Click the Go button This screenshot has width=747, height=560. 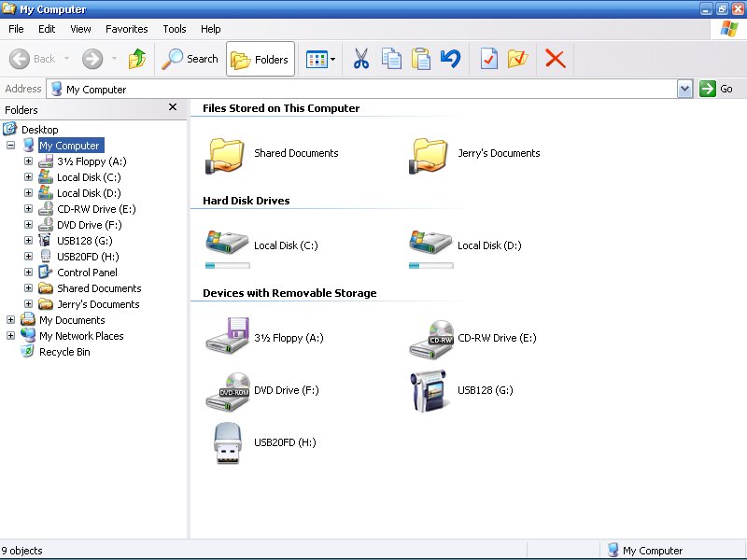point(717,89)
